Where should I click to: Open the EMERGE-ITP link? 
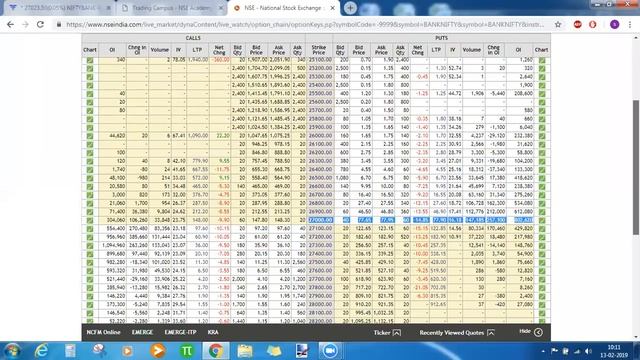point(180,332)
